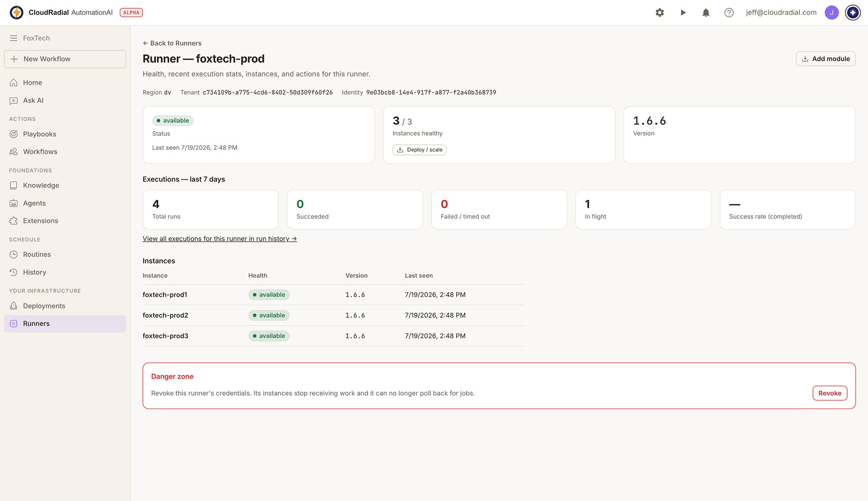The image size is (868, 501).
Task: Click the Agents robot icon
Action: pyautogui.click(x=13, y=203)
